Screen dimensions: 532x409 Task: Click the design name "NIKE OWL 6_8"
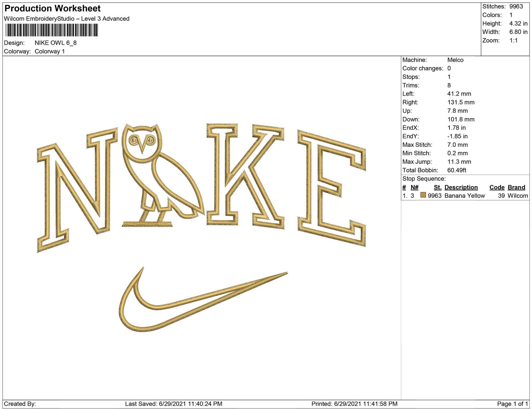(x=56, y=43)
